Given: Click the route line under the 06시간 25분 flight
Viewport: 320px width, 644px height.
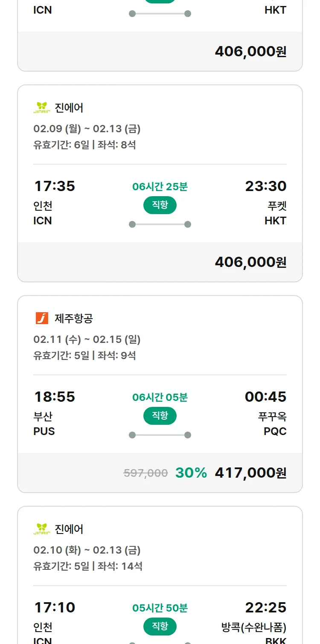Looking at the screenshot, I should [x=160, y=224].
